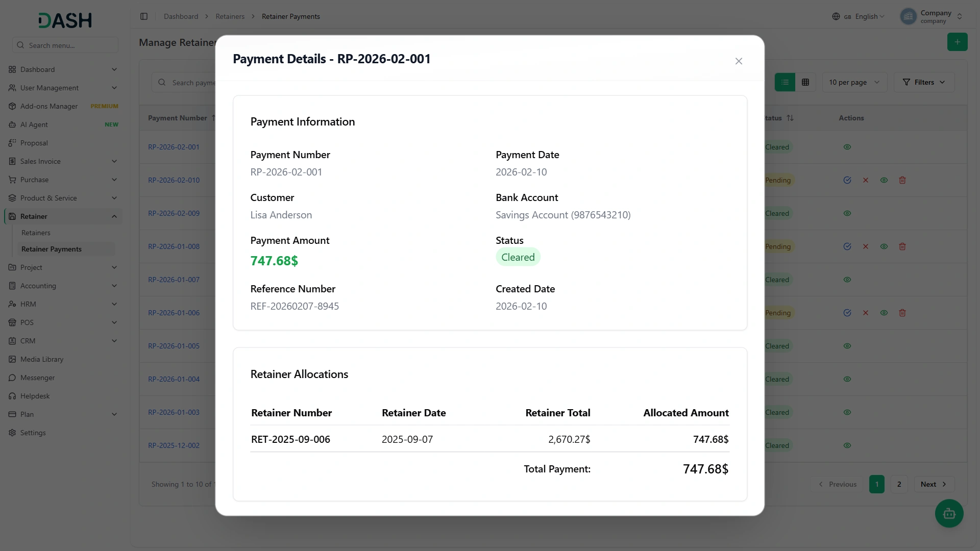Image resolution: width=980 pixels, height=551 pixels.
Task: Click the Next pagination button
Action: click(x=934, y=484)
